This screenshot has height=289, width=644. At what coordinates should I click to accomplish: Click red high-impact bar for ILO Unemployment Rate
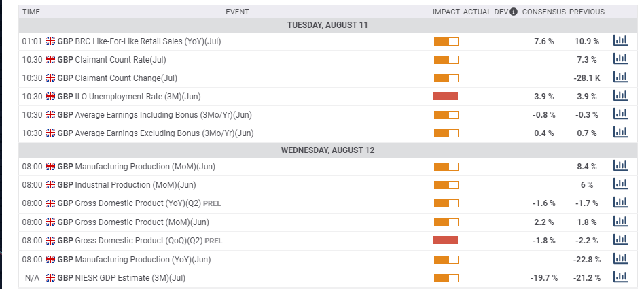tap(446, 96)
